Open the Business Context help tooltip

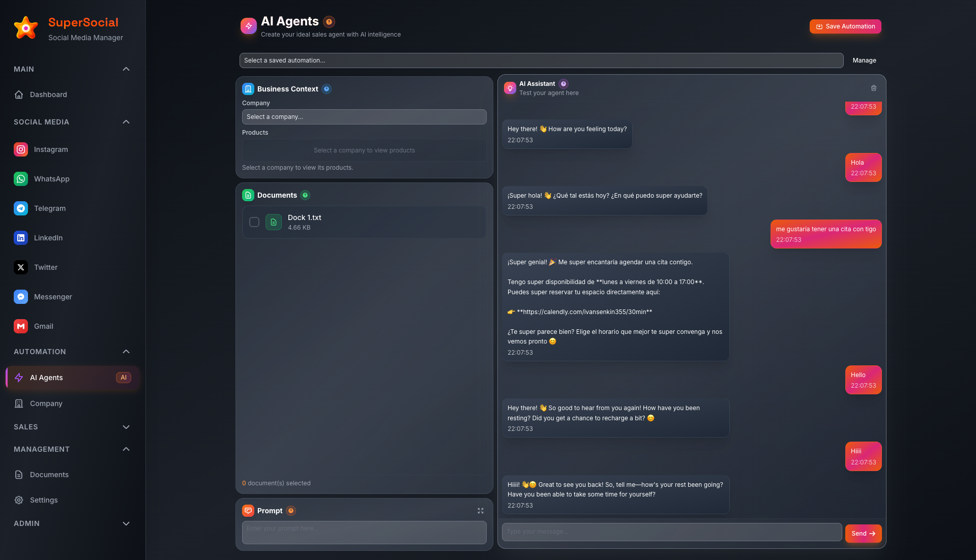327,89
